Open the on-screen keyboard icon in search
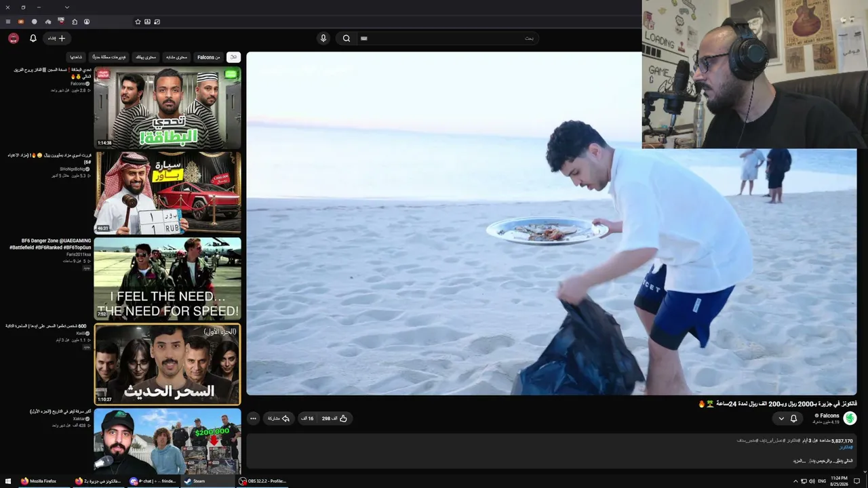The height and width of the screenshot is (488, 868). pos(363,39)
